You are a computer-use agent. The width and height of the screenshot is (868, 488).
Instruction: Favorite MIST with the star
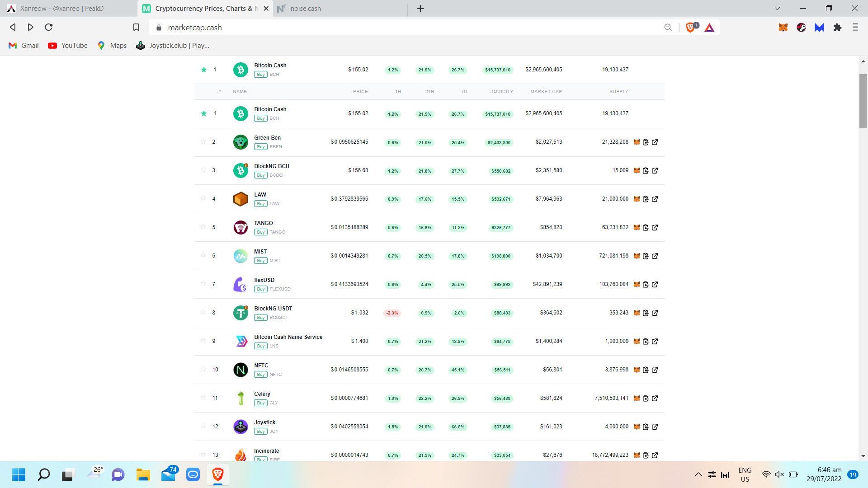pos(203,255)
